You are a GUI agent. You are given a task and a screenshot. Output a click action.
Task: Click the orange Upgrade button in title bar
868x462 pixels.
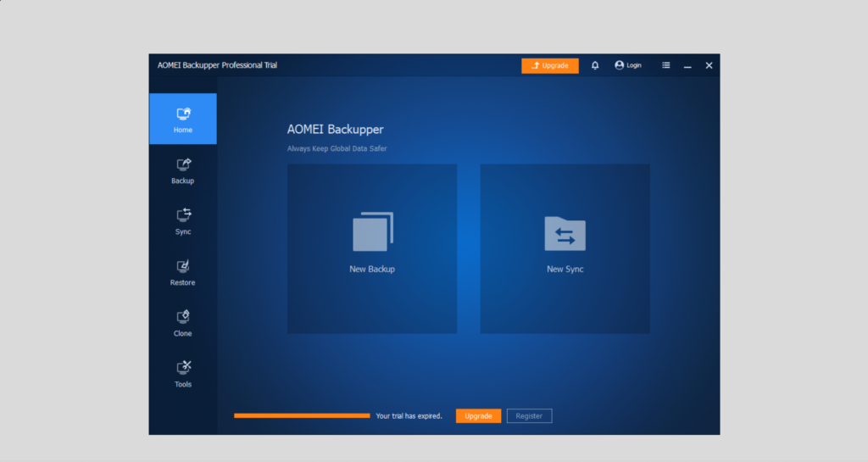coord(549,65)
